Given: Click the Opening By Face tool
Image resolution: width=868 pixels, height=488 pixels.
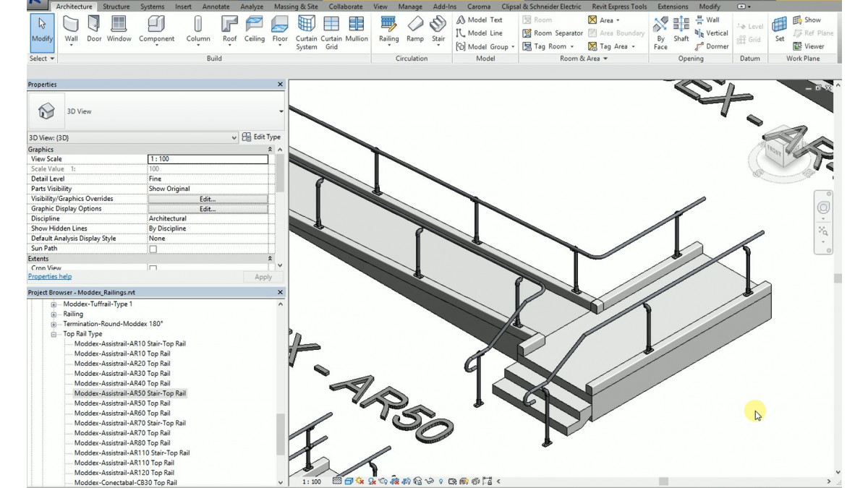Looking at the screenshot, I should [660, 33].
